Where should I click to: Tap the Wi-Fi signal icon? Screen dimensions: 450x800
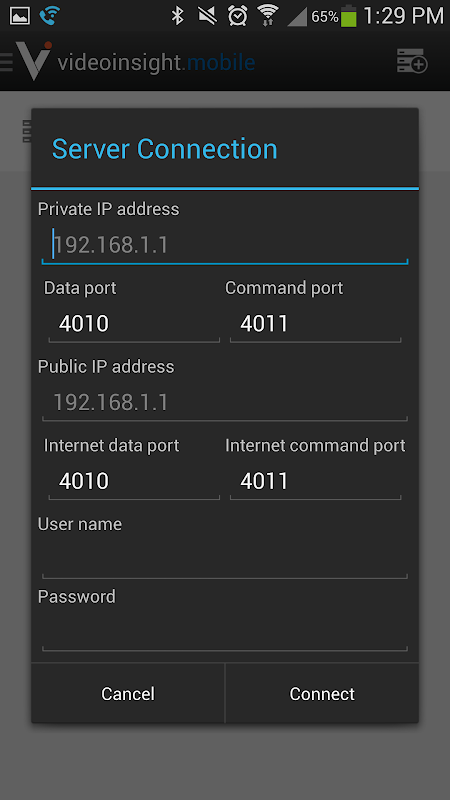click(267, 15)
